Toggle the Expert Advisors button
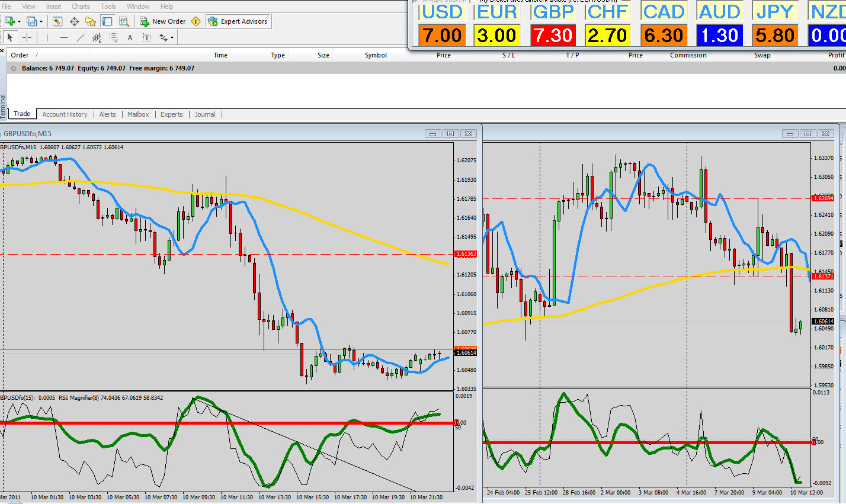This screenshot has width=846, height=504. point(238,21)
